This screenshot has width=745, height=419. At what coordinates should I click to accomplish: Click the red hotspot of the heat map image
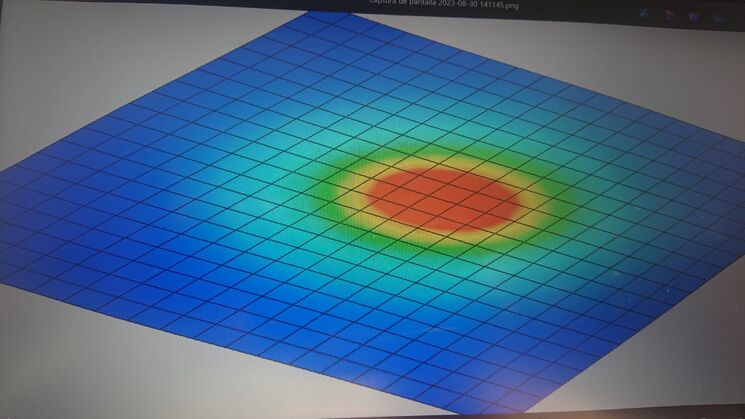443,199
